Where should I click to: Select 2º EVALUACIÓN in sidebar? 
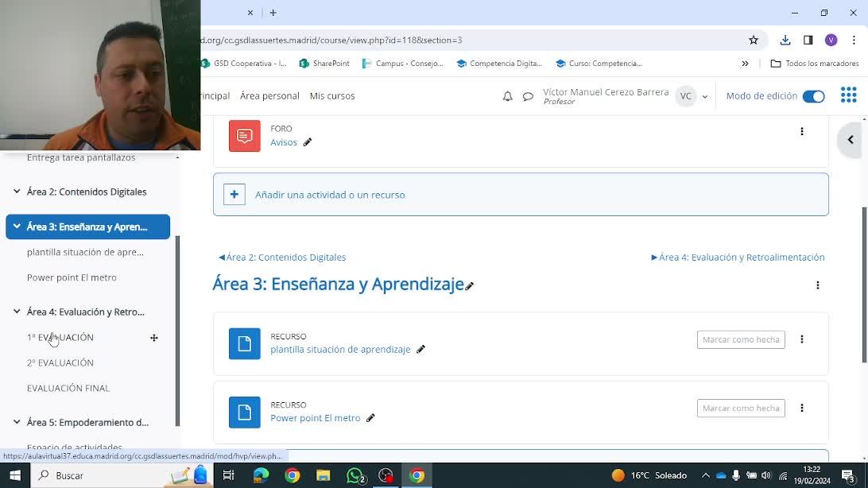click(60, 363)
